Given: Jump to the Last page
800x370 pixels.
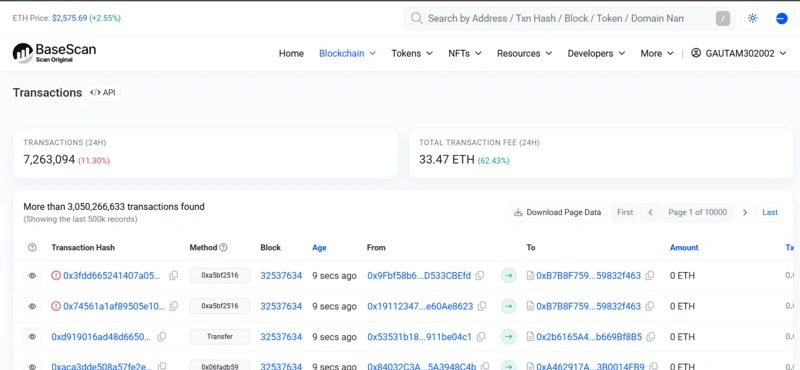Looking at the screenshot, I should coord(770,212).
